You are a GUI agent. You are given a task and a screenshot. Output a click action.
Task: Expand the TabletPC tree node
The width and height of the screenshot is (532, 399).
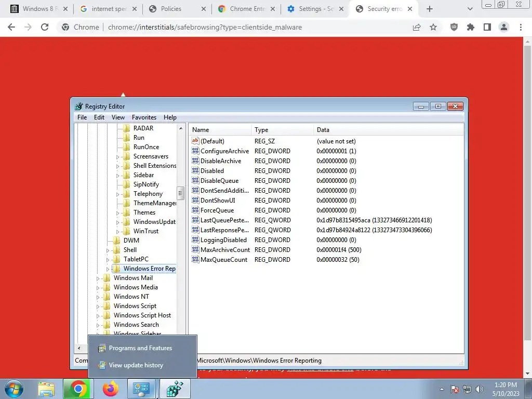(x=108, y=260)
